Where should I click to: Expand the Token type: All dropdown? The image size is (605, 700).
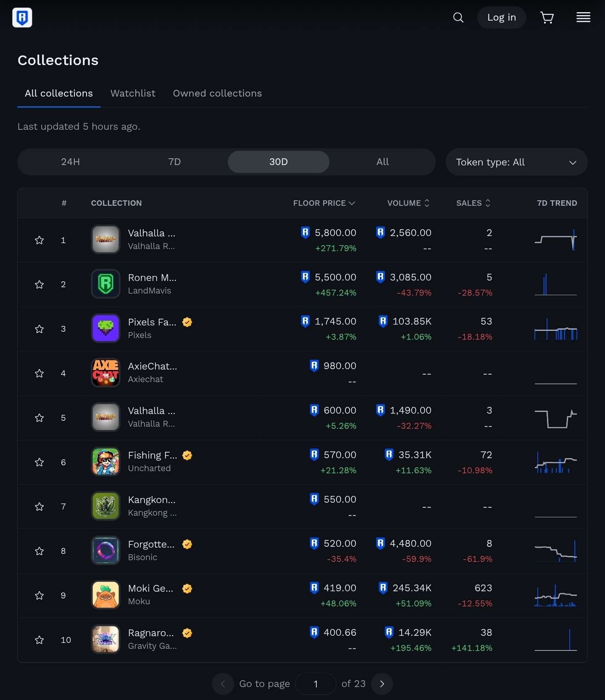516,162
